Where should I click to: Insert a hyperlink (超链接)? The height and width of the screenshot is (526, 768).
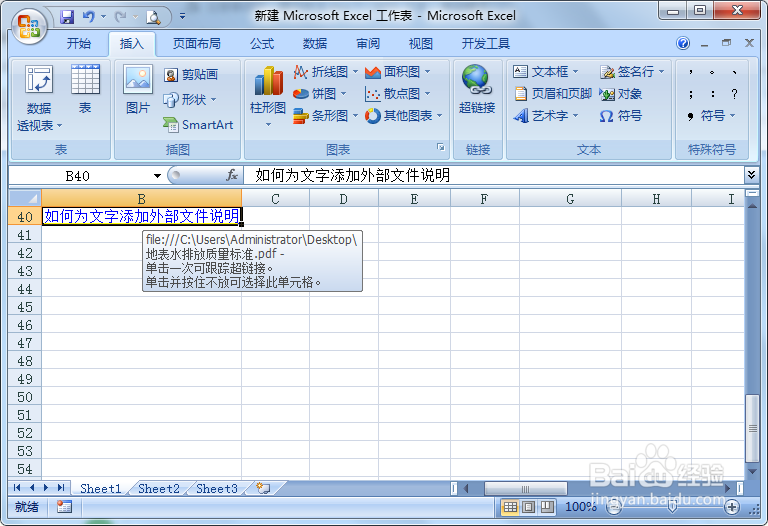click(x=477, y=89)
